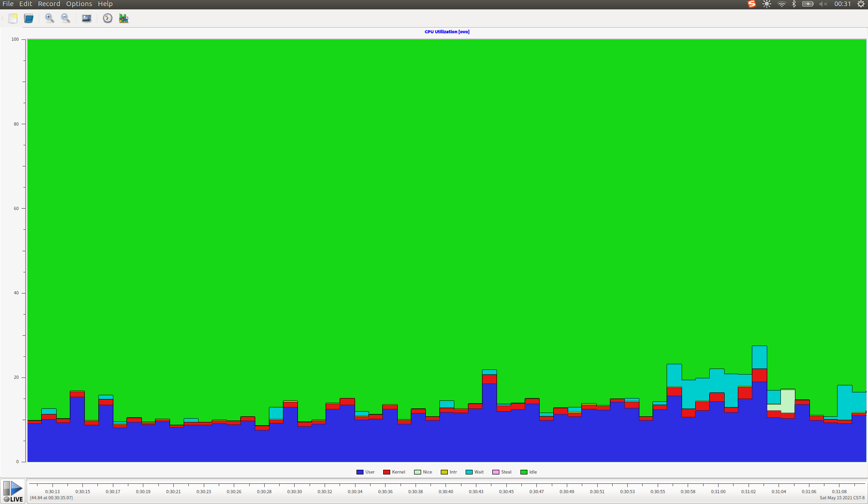Click the cyan Wait legend swatch
868x504 pixels.
pyautogui.click(x=469, y=472)
